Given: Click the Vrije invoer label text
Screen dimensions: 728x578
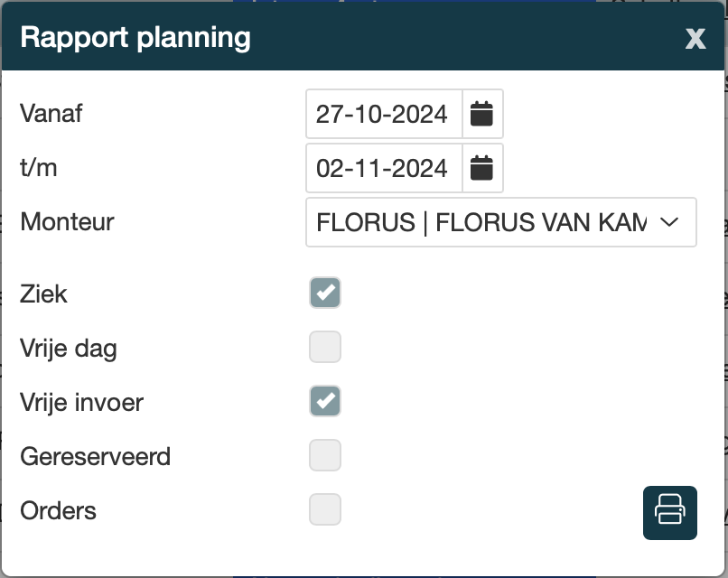Looking at the screenshot, I should [81, 402].
